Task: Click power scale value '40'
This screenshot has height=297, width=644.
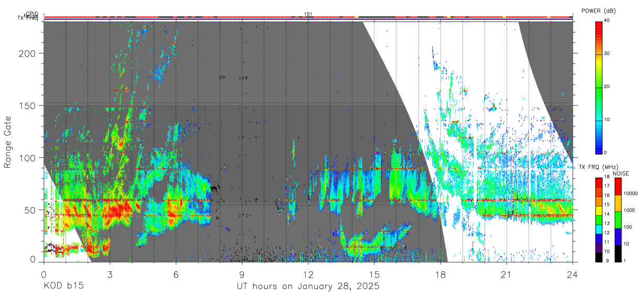Action: 607,21
